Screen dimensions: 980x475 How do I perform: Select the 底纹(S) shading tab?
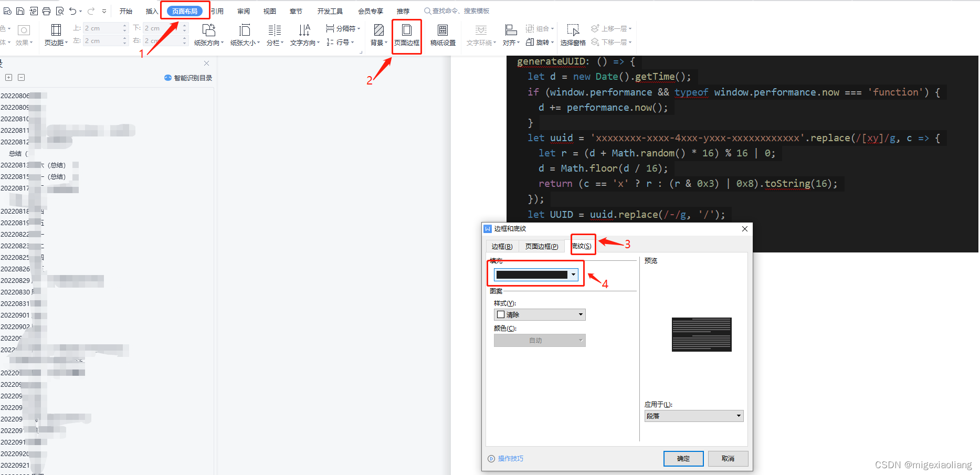pyautogui.click(x=582, y=246)
